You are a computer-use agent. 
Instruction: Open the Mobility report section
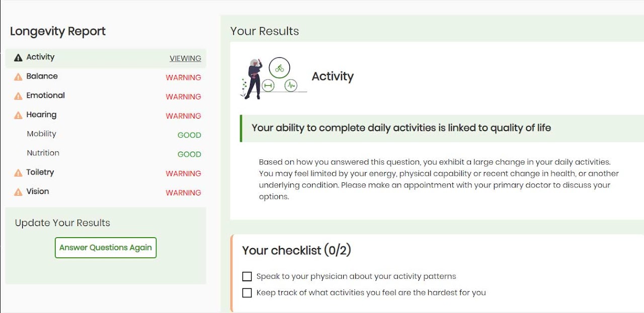click(41, 134)
